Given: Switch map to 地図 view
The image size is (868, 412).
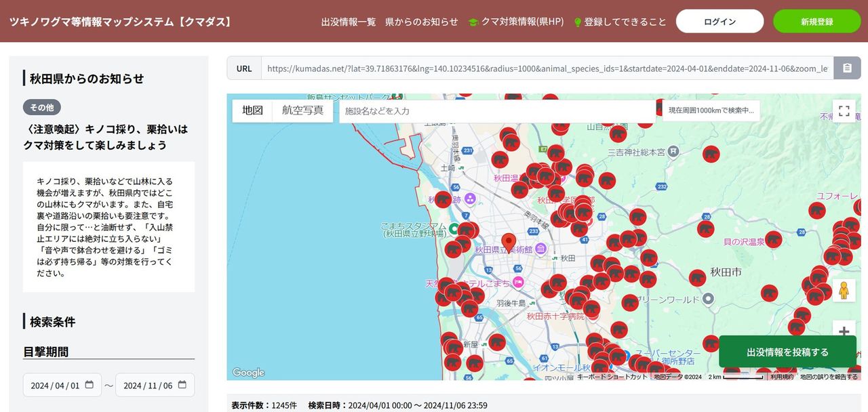Looking at the screenshot, I should (252, 110).
